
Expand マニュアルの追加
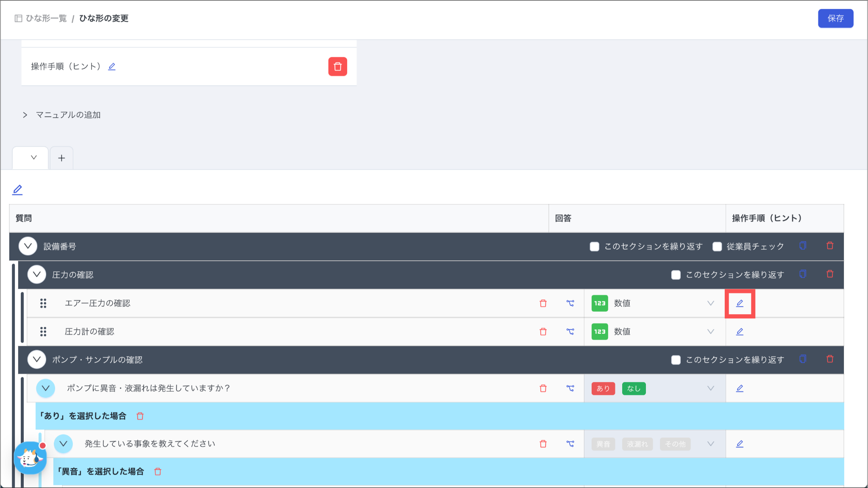click(25, 115)
